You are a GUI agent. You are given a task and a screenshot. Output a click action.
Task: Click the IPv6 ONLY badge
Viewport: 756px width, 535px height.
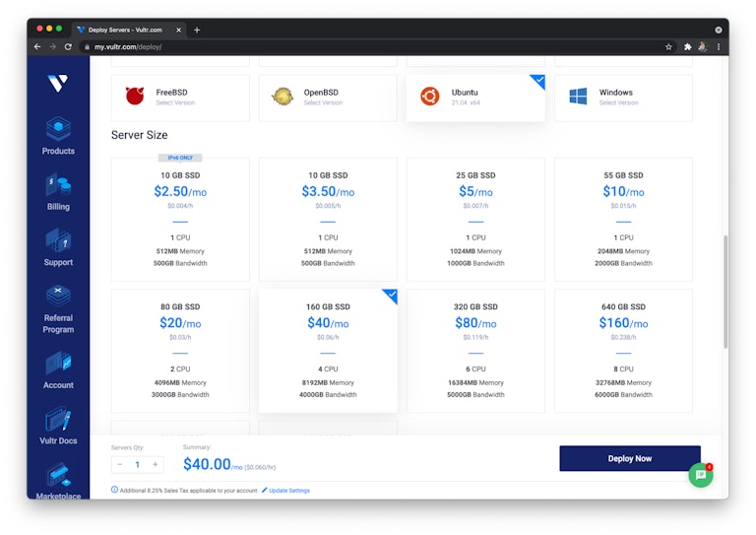pos(180,158)
